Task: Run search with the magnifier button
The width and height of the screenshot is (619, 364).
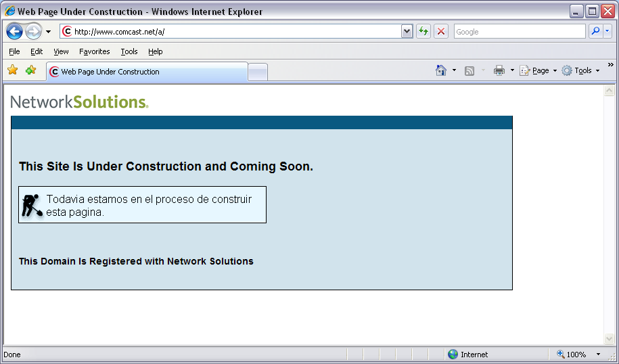Action: (x=595, y=31)
